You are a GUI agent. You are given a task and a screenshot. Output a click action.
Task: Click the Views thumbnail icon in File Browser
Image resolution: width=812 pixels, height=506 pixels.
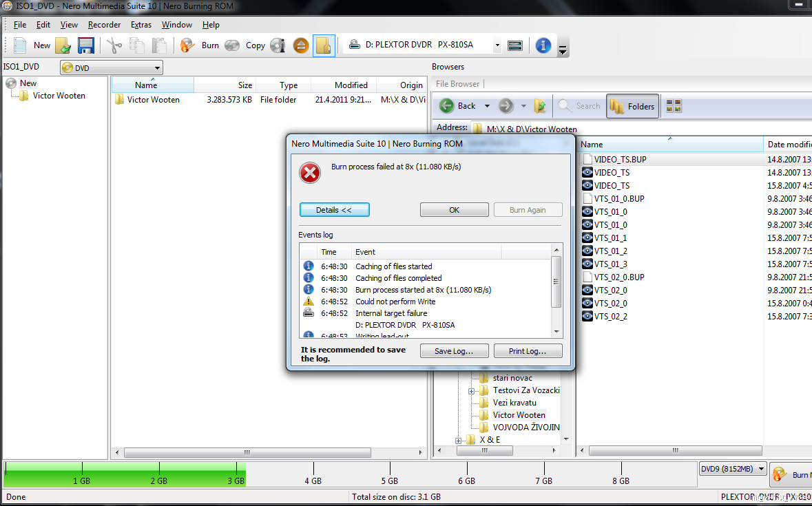tap(674, 106)
